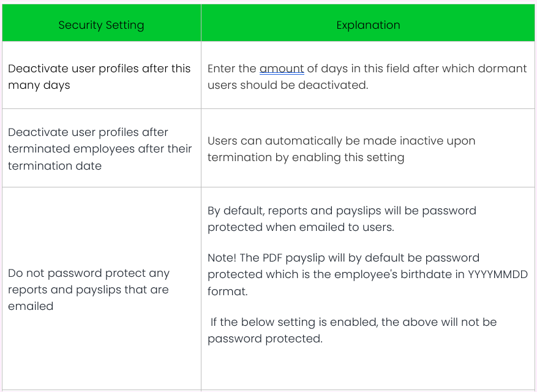Click the "Users can automatically be made inactive" sentence
This screenshot has width=537, height=392.
(x=341, y=141)
